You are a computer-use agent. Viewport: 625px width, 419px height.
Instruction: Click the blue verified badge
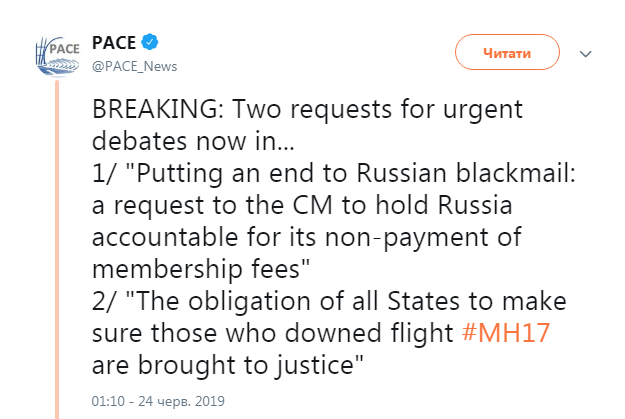150,43
